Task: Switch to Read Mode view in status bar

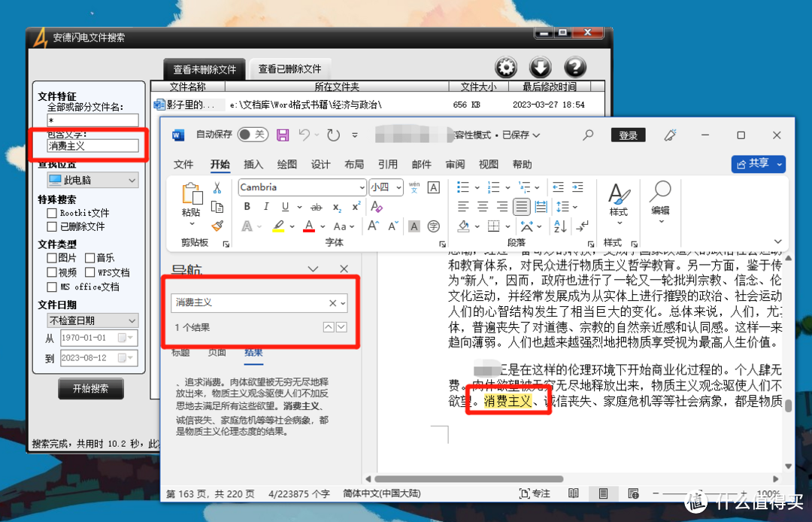Action: point(573,493)
